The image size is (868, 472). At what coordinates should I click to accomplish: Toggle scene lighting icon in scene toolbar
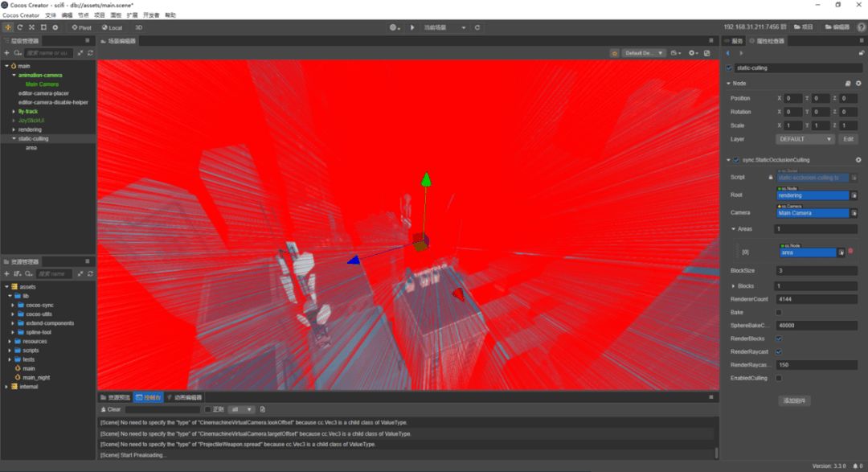[614, 53]
